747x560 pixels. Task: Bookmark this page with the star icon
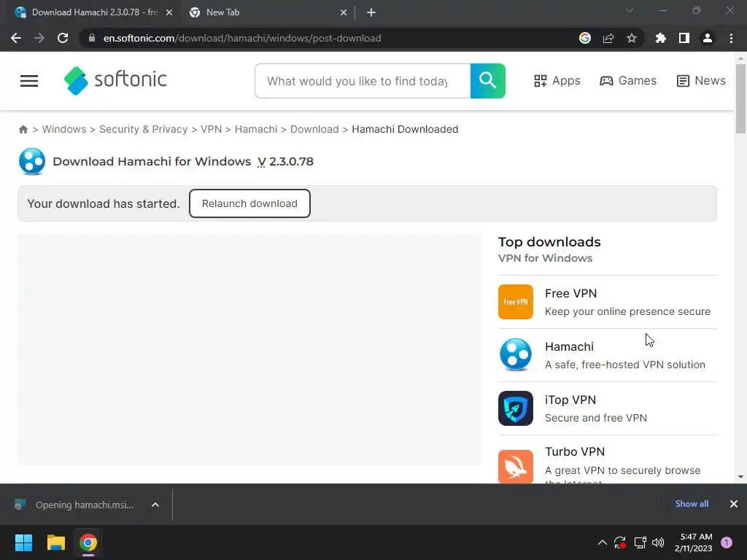point(632,38)
